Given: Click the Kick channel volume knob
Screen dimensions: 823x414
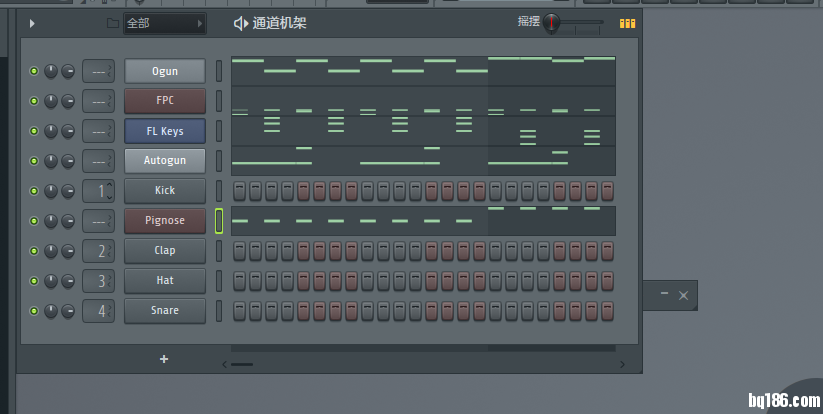Looking at the screenshot, I should pyautogui.click(x=68, y=191).
